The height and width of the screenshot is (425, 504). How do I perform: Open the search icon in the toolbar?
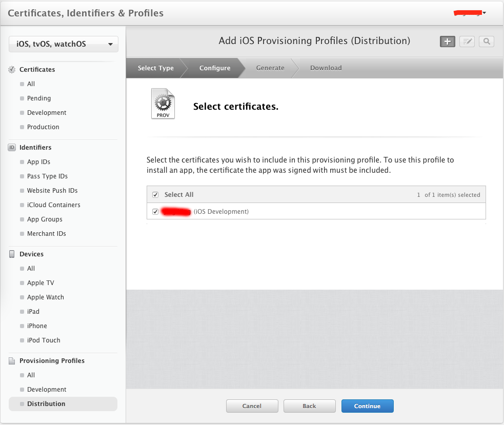[x=486, y=42]
